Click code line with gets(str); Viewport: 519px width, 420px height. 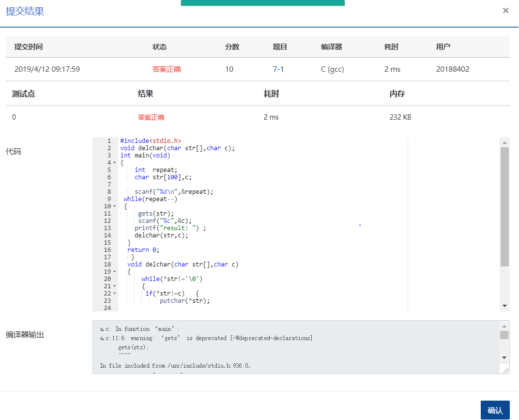point(155,214)
